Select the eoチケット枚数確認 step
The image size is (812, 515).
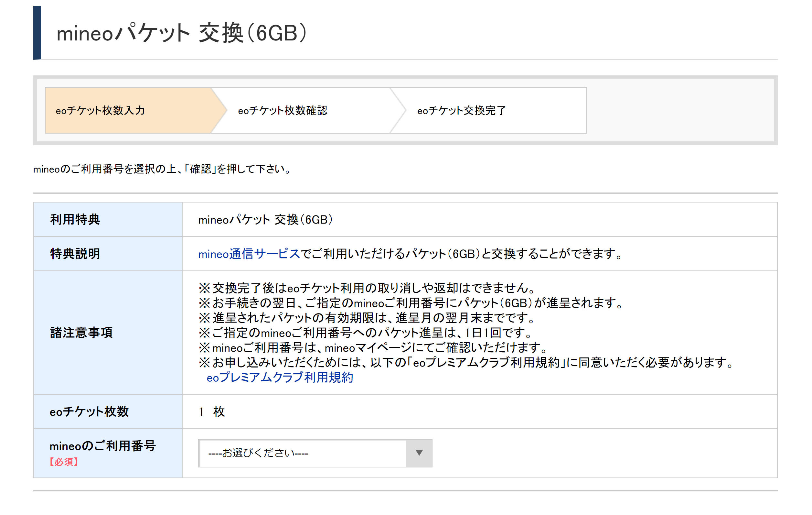pyautogui.click(x=283, y=110)
